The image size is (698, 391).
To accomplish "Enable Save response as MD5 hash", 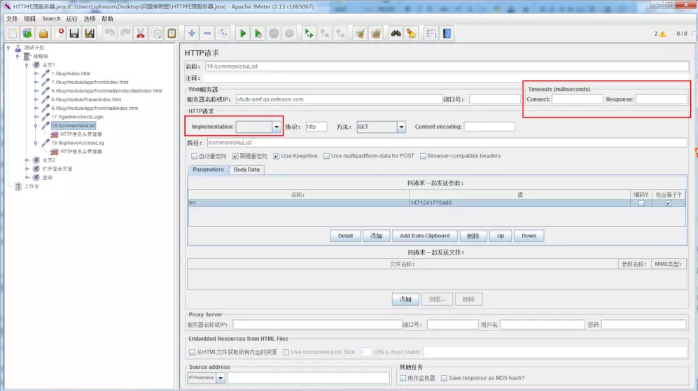I will tap(444, 378).
